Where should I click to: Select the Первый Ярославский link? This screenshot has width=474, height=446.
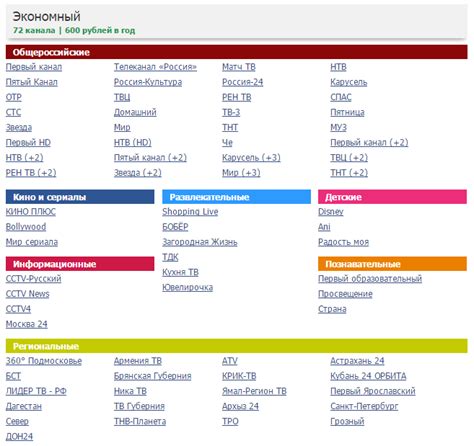pos(373,391)
